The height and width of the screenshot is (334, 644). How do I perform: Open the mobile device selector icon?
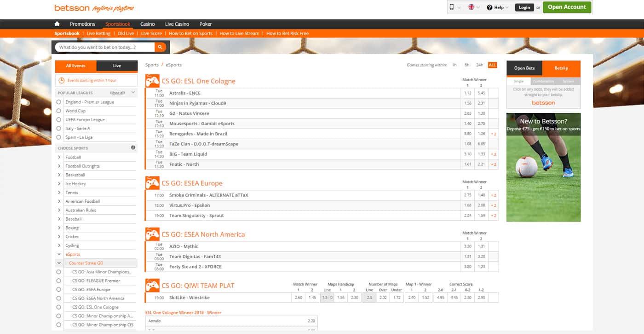click(452, 7)
